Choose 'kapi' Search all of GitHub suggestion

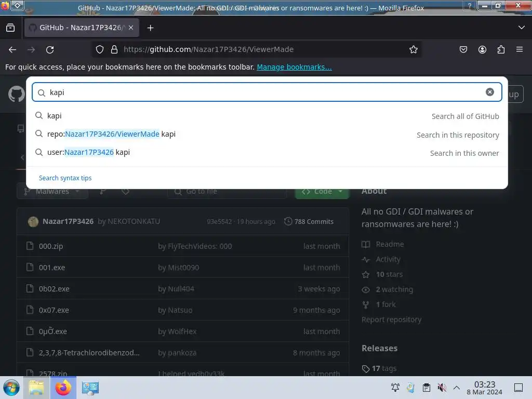[267, 116]
